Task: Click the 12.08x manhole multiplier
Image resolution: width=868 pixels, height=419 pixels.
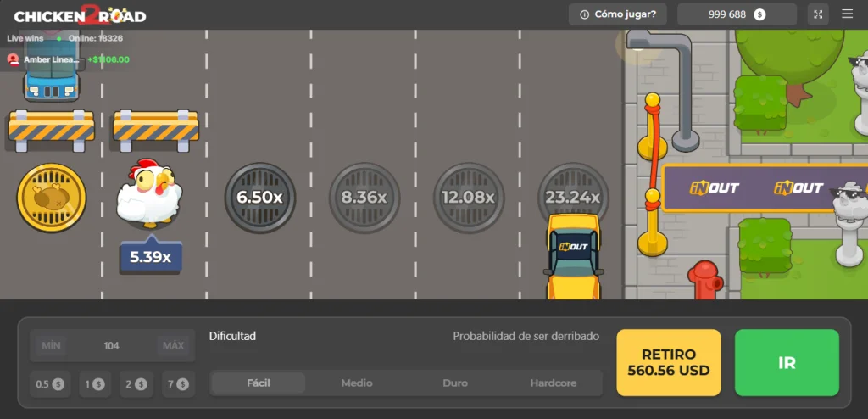Action: pos(468,198)
